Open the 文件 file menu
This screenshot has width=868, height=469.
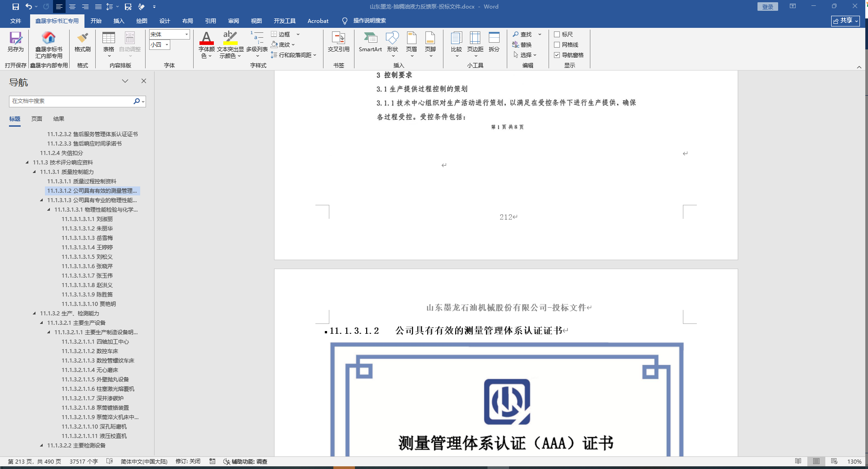tap(16, 21)
